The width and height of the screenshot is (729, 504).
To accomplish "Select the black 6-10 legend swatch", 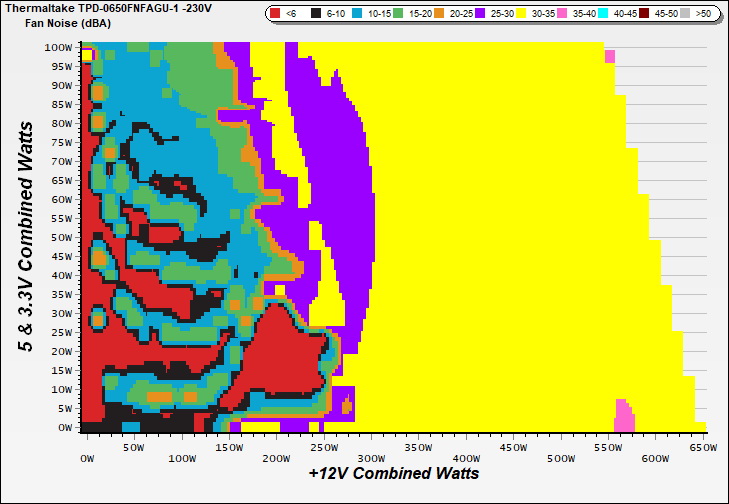I will (317, 14).
